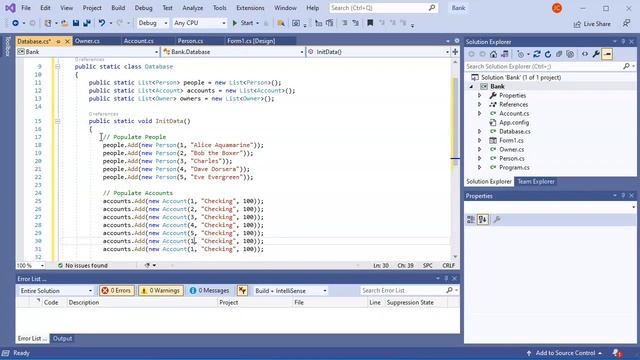Switch to the Account.cs tab

(139, 41)
